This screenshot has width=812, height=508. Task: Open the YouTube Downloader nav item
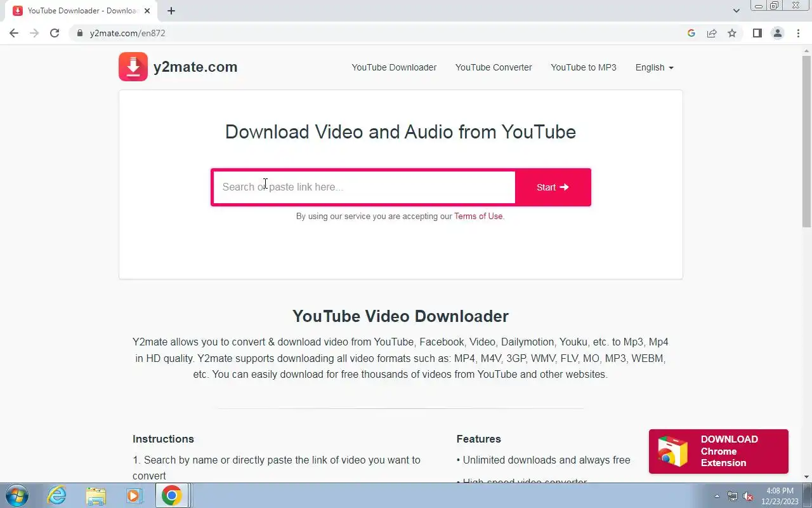[394, 67]
